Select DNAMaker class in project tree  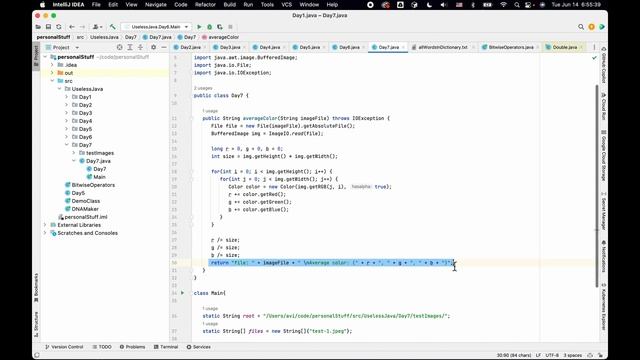(x=84, y=209)
